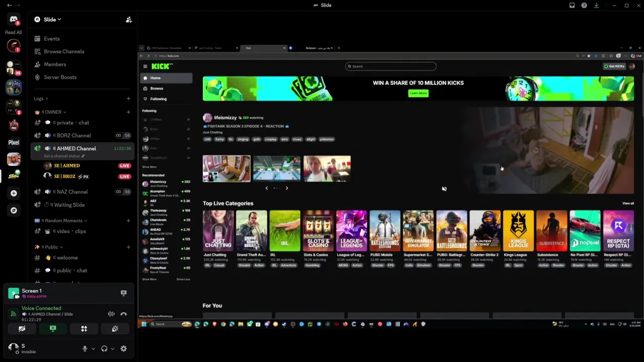Toggle screen share button
This screenshot has width=644, height=362.
click(x=53, y=329)
